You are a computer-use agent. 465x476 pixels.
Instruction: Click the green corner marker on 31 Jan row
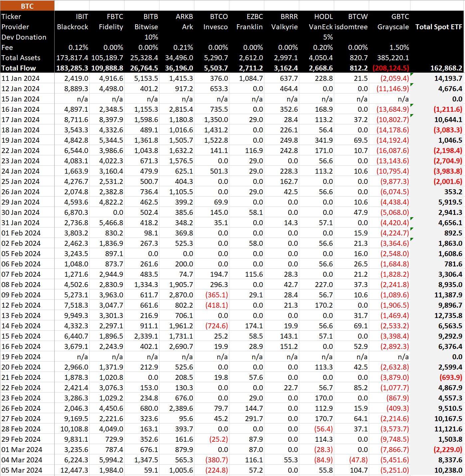click(412, 219)
